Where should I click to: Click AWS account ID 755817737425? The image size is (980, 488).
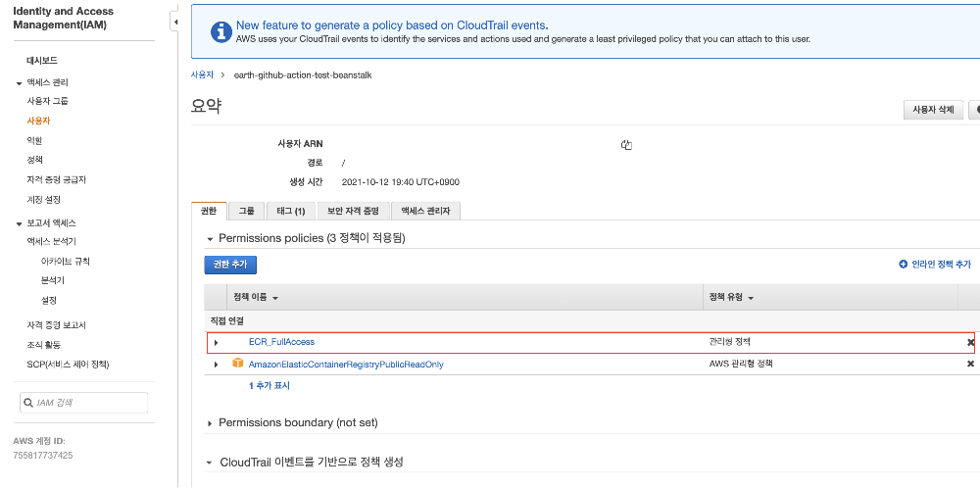(42, 456)
